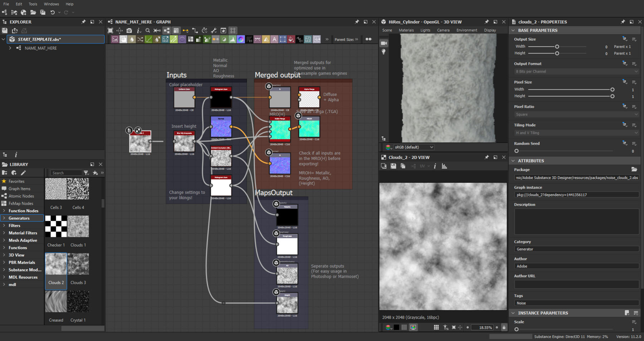Image resolution: width=644 pixels, height=341 pixels.
Task: Click the node toolbar overflow chevron
Action: [x=327, y=39]
